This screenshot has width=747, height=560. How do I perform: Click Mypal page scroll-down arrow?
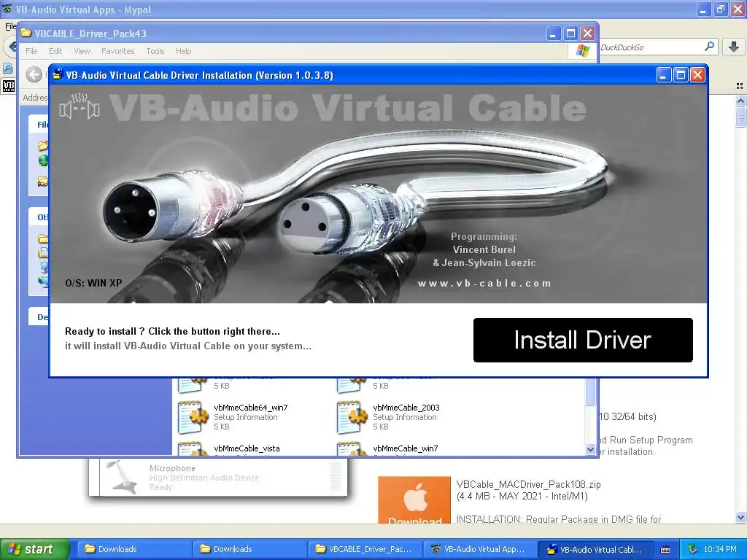click(x=740, y=518)
